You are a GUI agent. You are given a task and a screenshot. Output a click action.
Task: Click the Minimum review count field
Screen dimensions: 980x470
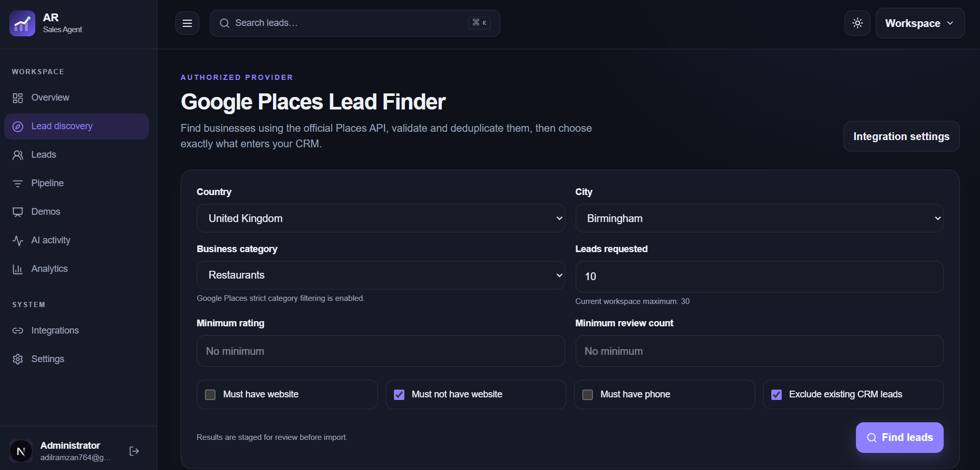point(759,351)
